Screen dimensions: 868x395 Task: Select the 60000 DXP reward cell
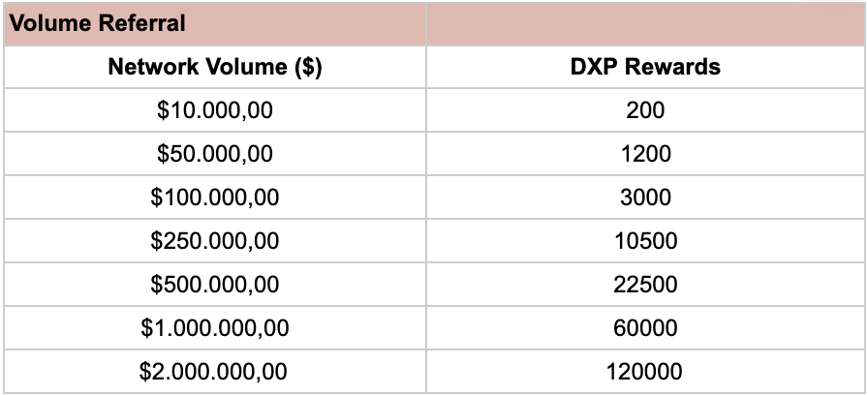pyautogui.click(x=645, y=328)
